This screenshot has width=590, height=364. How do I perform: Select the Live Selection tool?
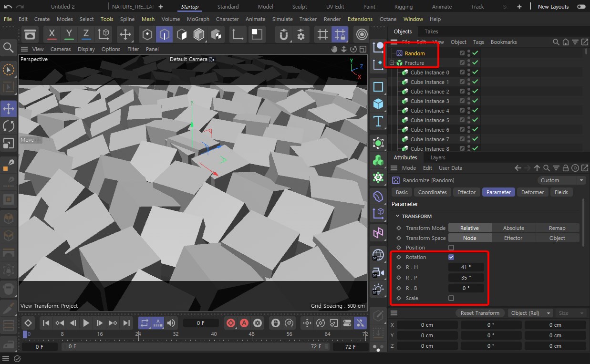tap(9, 70)
